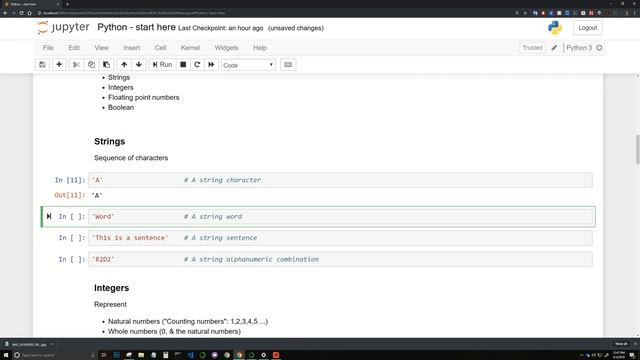Open the Insert menu
640x360 pixels.
tap(132, 48)
